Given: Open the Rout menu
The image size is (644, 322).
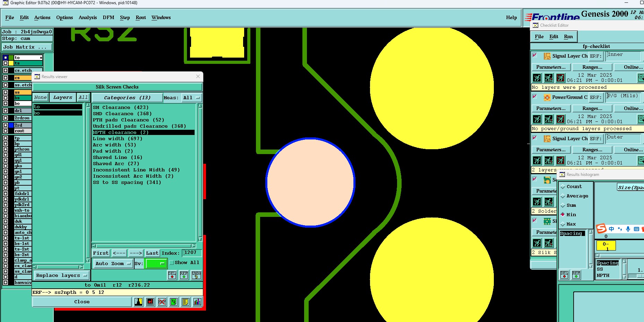Looking at the screenshot, I should (x=141, y=18).
